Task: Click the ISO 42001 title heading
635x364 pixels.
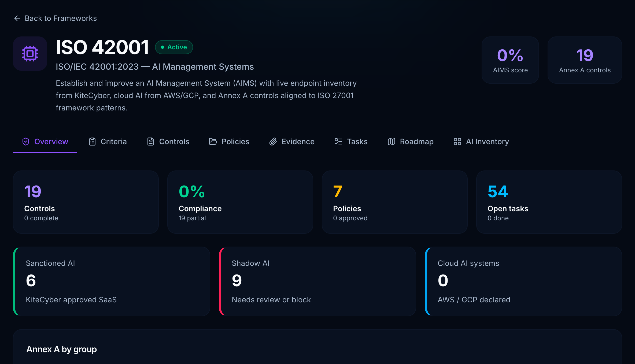Action: coord(102,47)
